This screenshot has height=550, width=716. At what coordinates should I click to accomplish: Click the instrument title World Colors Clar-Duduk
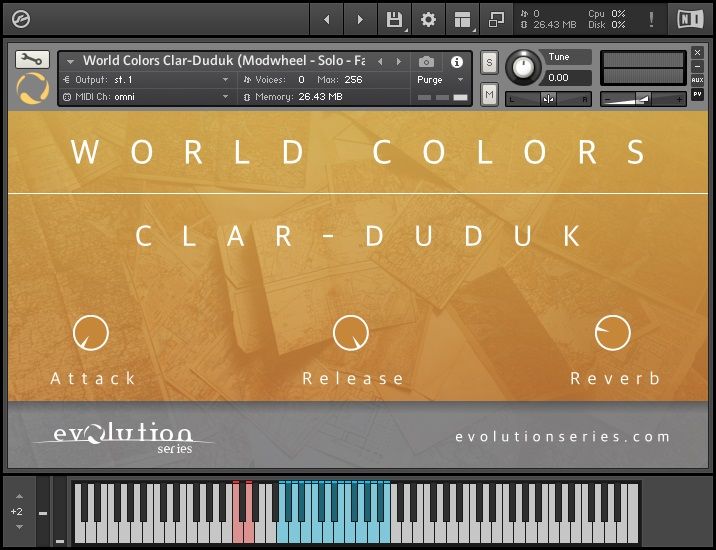pos(223,61)
